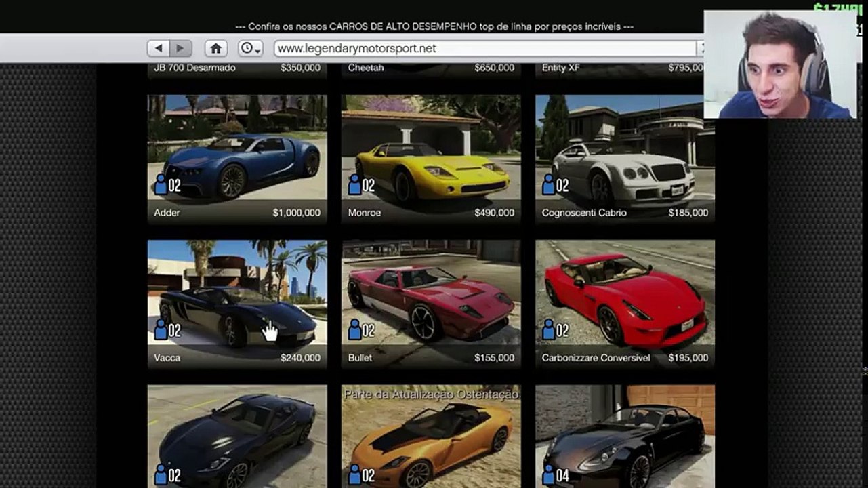Click the $1,000,000 Adder price
The height and width of the screenshot is (488, 868).
297,213
